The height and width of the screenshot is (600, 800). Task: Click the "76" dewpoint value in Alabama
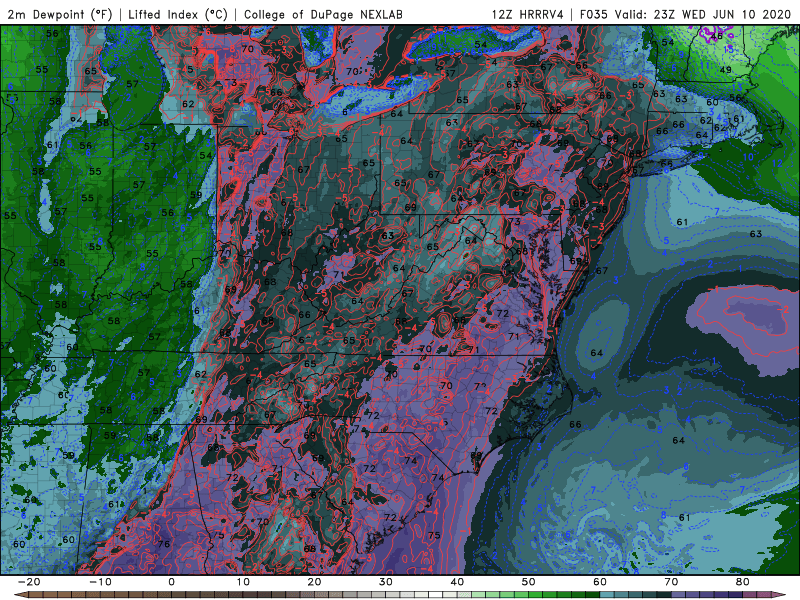coord(164,544)
